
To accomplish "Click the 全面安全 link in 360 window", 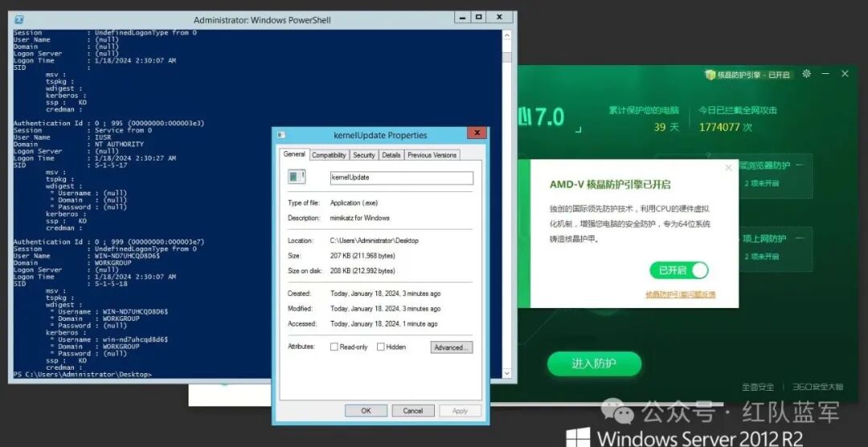I will [x=759, y=387].
